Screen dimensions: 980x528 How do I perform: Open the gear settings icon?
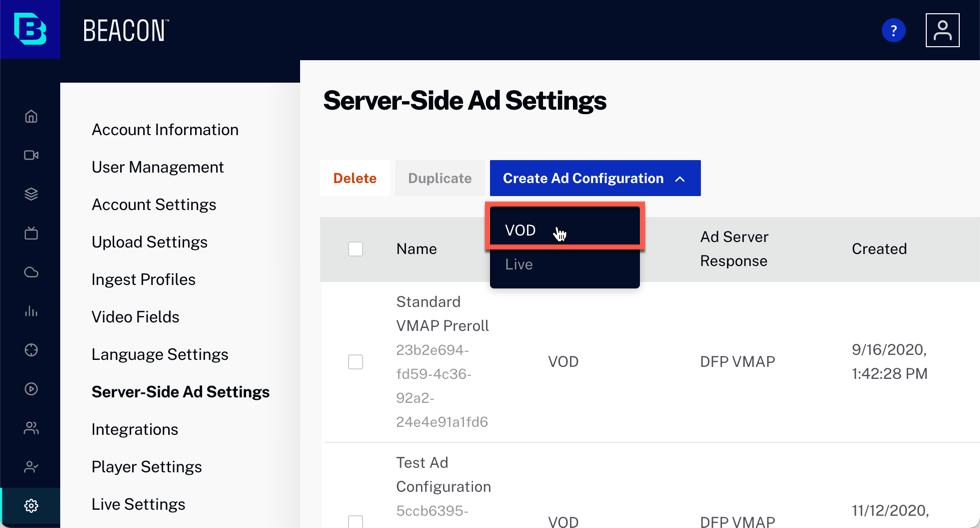31,506
